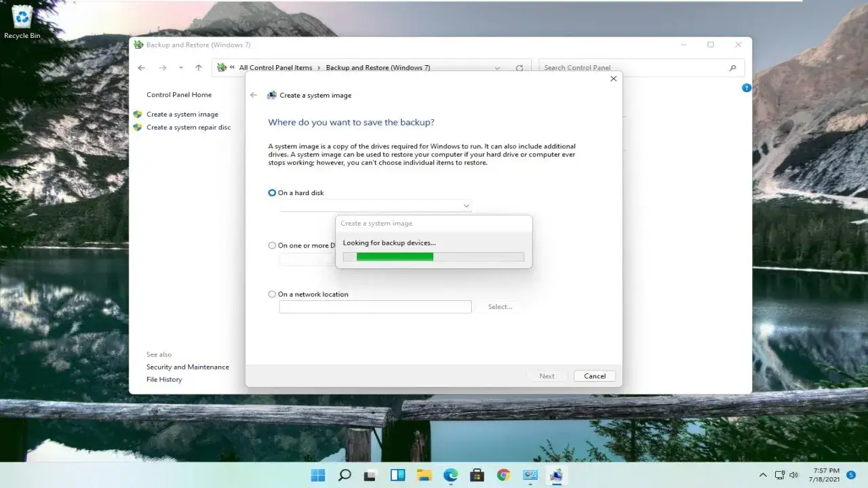Launch Microsoft Edge from the taskbar

[x=450, y=475]
